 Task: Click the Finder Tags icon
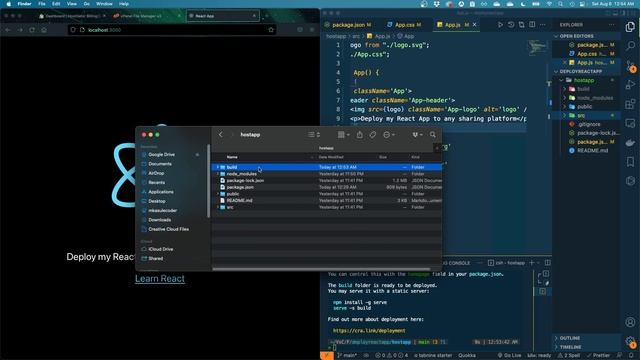pos(373,135)
